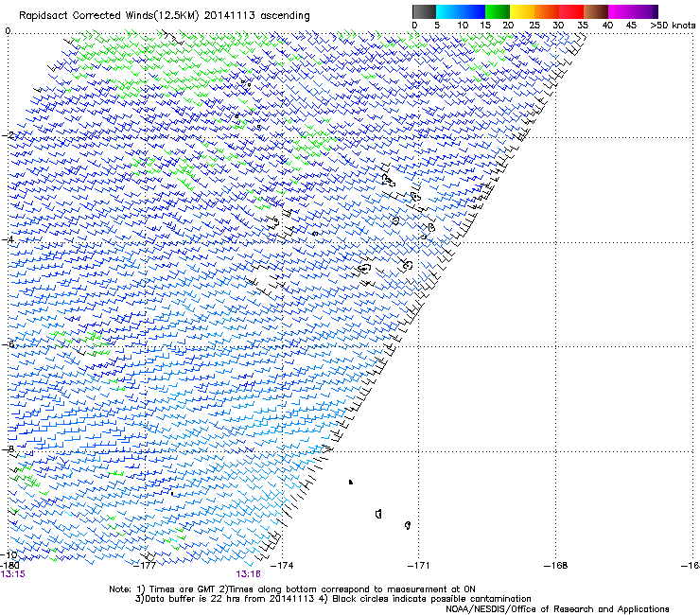Click the '-8' latitude axis label

[x=8, y=448]
